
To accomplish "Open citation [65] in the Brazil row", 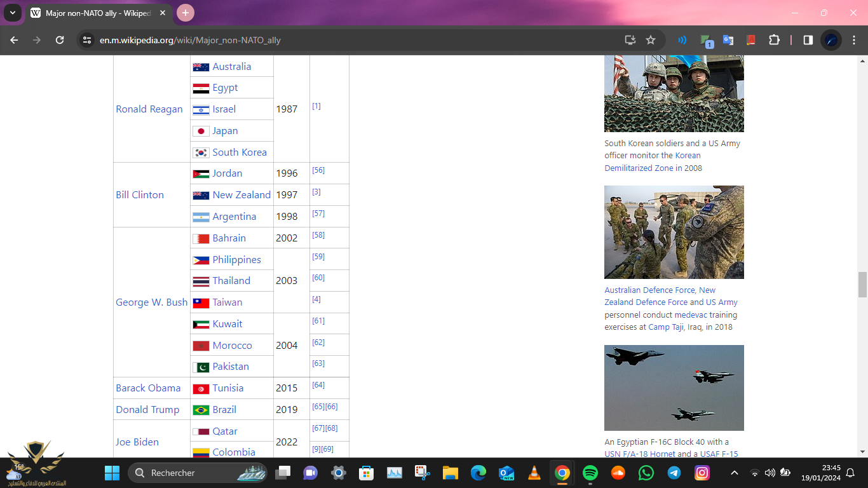I will point(318,407).
